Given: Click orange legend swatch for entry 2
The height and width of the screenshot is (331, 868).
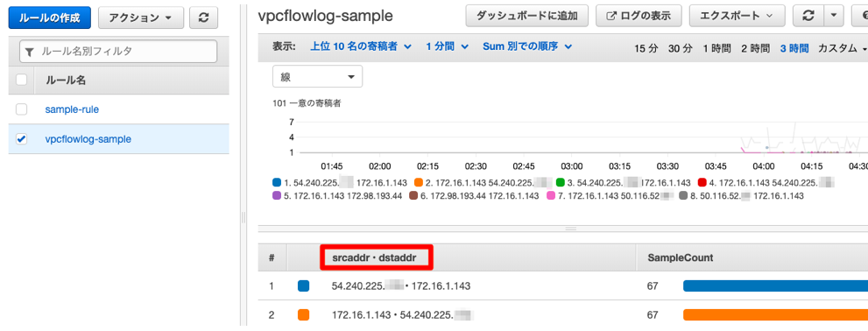Looking at the screenshot, I should click(419, 182).
